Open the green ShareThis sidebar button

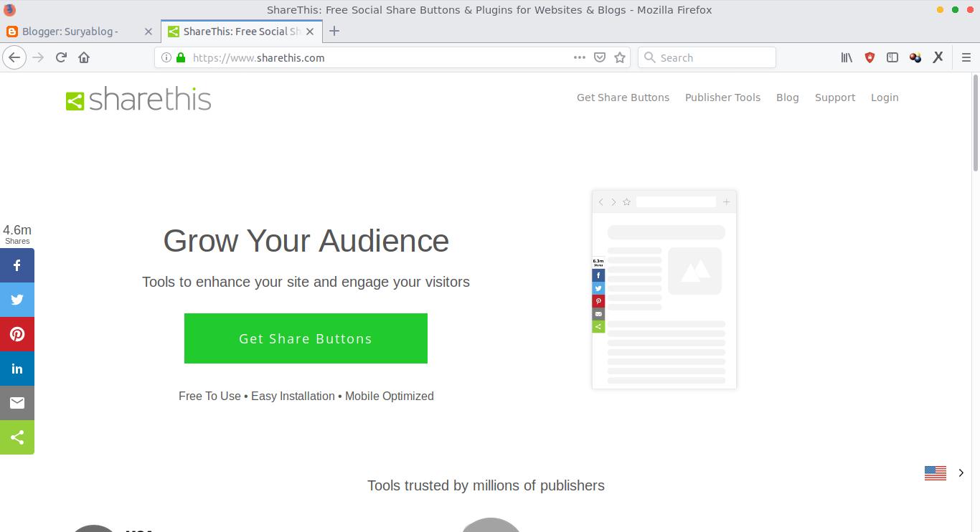[17, 437]
